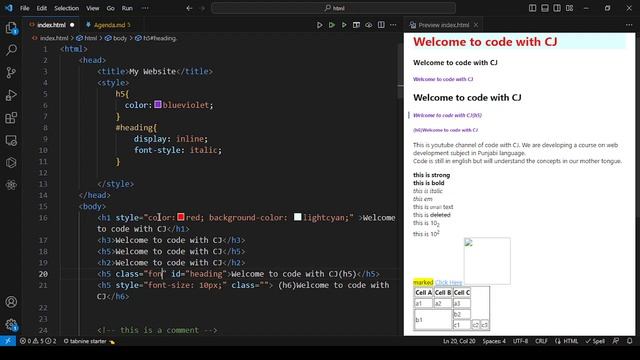The width and height of the screenshot is (640, 360).
Task: Click the 'this is strong' text in preview
Action: (431, 175)
